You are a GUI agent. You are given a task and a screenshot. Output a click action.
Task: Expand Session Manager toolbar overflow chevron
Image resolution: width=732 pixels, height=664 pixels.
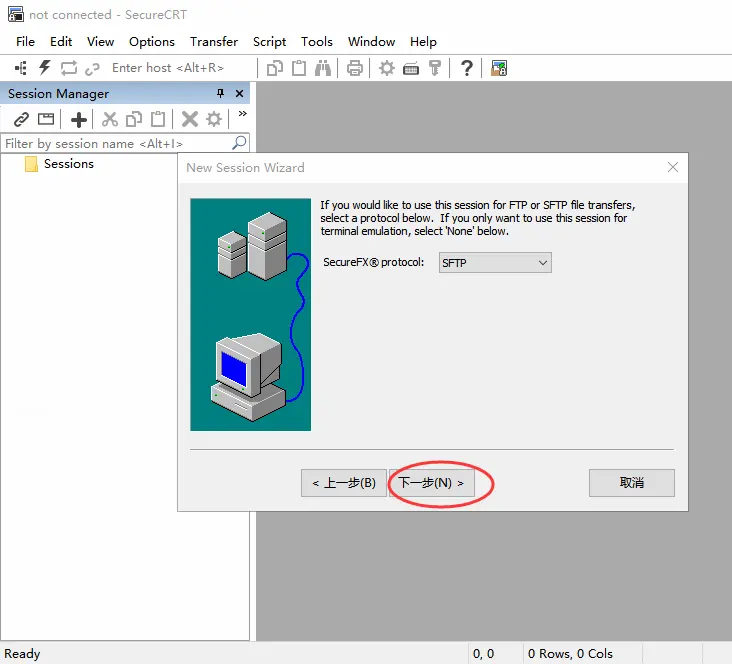tap(242, 113)
